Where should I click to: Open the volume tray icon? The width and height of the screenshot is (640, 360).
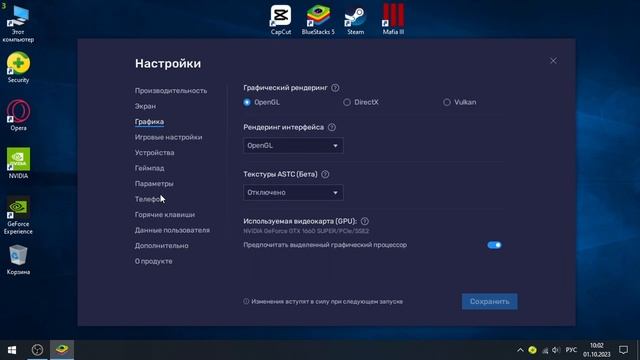556,350
